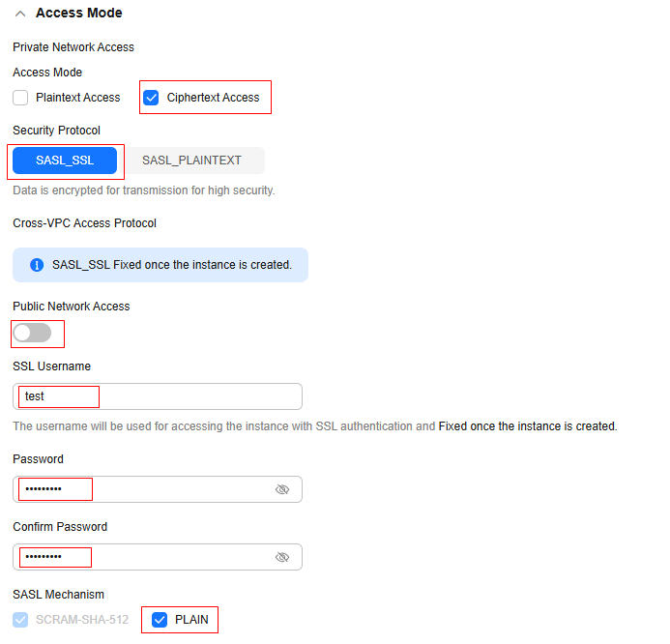Click the Plaintext Access label text
Viewport: 670px width, 644px height.
pos(77,98)
